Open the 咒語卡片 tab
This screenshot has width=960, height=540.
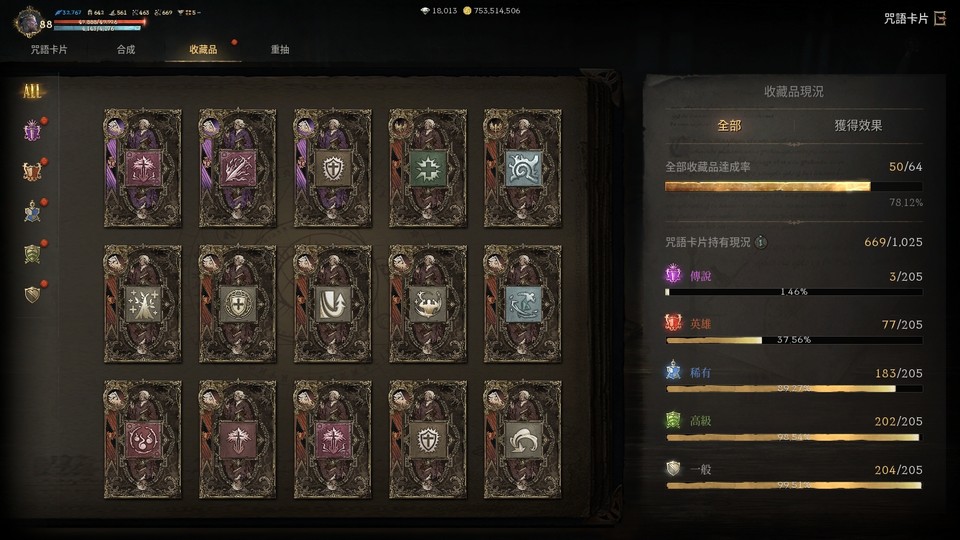[49, 50]
